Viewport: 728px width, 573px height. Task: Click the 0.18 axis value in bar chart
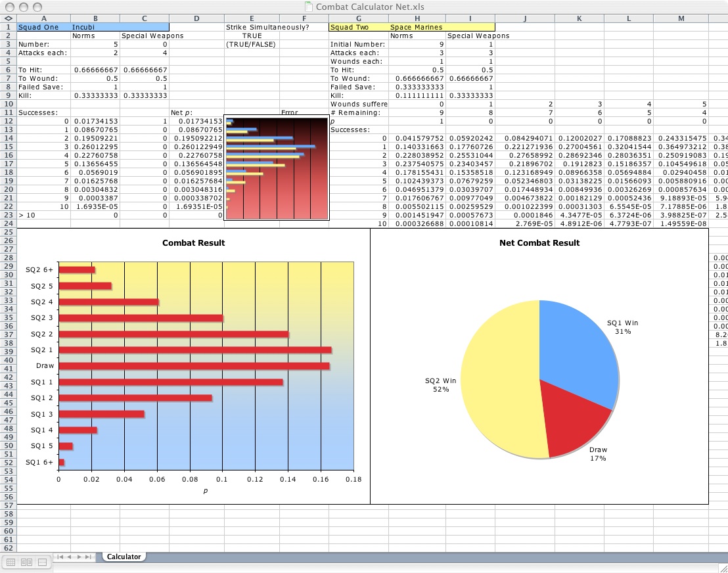click(x=353, y=479)
